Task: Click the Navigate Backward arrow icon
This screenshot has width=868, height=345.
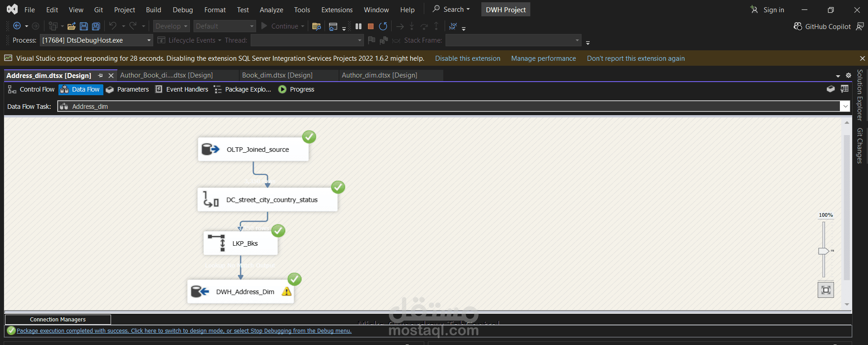Action: [17, 26]
